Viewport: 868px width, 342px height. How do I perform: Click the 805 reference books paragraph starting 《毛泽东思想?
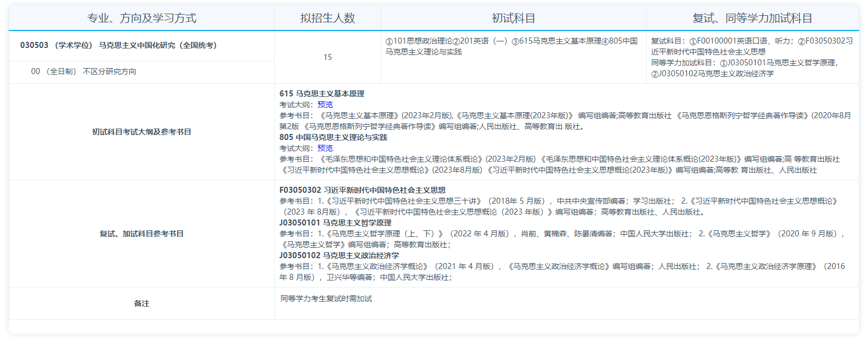[560, 164]
